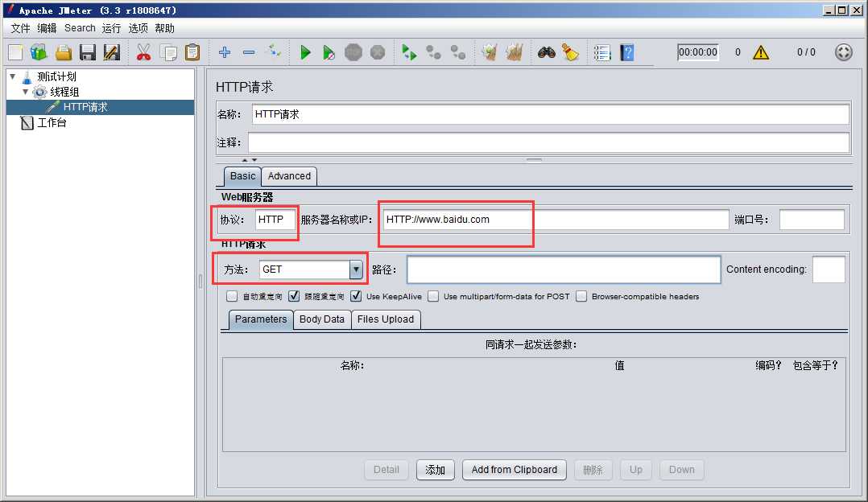Click the 协议 protocol field
This screenshot has width=868, height=502.
[x=275, y=220]
